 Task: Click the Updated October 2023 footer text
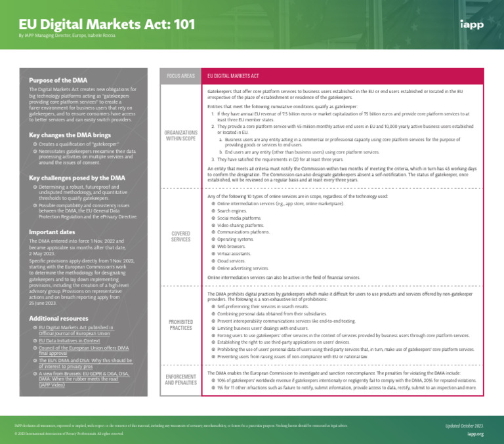(x=464, y=426)
